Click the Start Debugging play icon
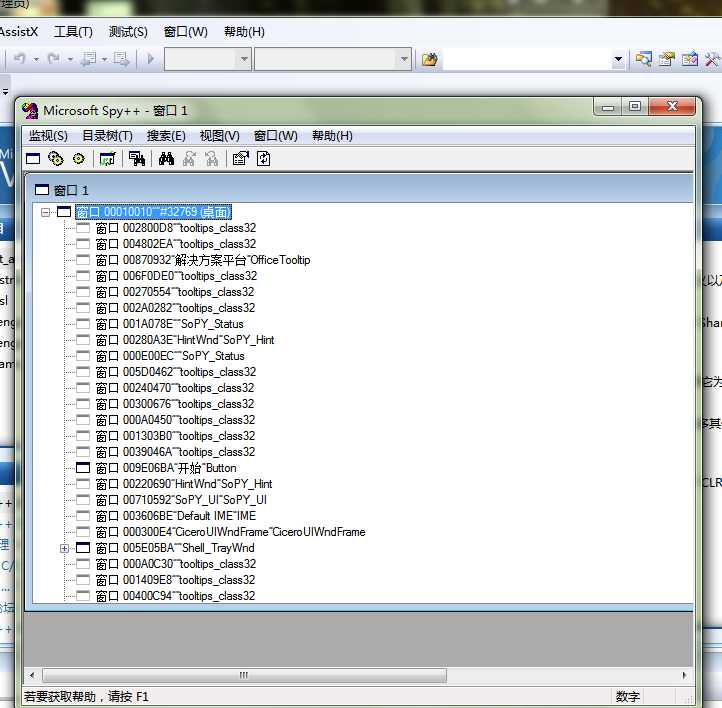722x708 pixels. (x=150, y=59)
